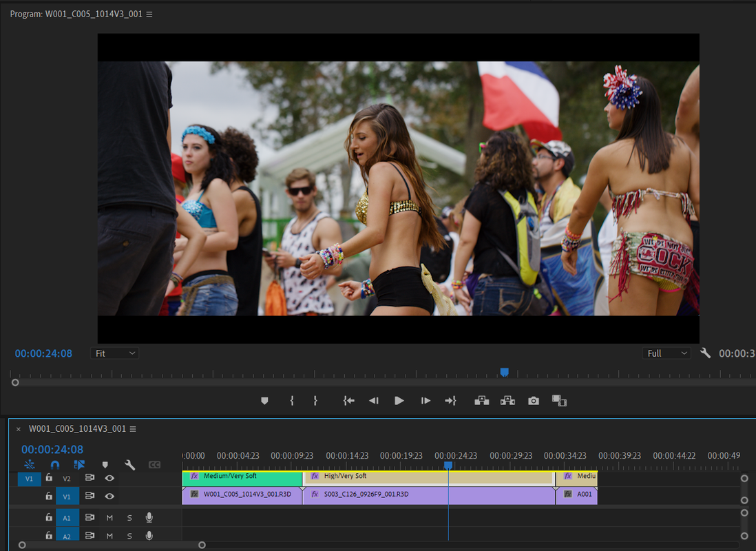The height and width of the screenshot is (551, 756).
Task: Click timeline playhead timecode 00:00:24:08
Action: click(x=52, y=450)
